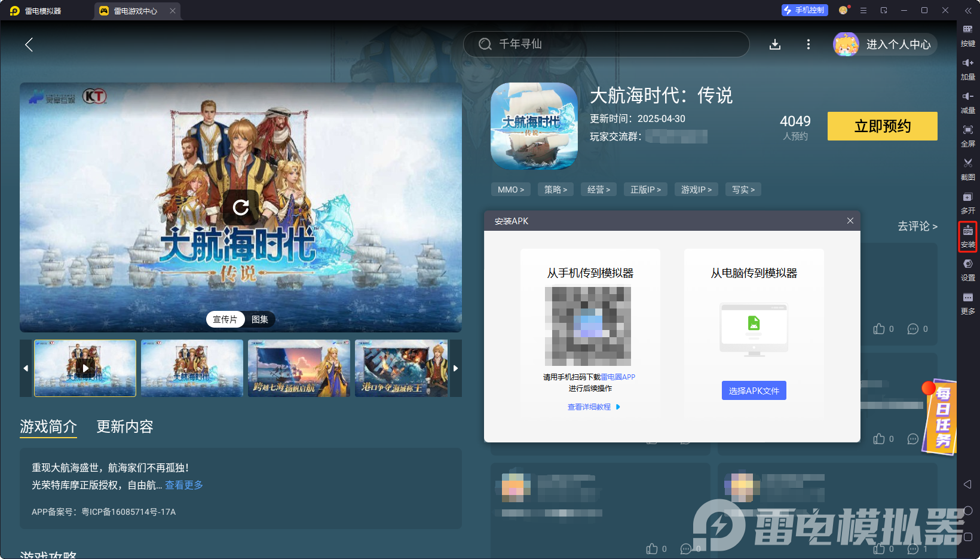The height and width of the screenshot is (559, 980).
Task: Click the 更新时间 2025-04-30 text
Action: point(638,119)
